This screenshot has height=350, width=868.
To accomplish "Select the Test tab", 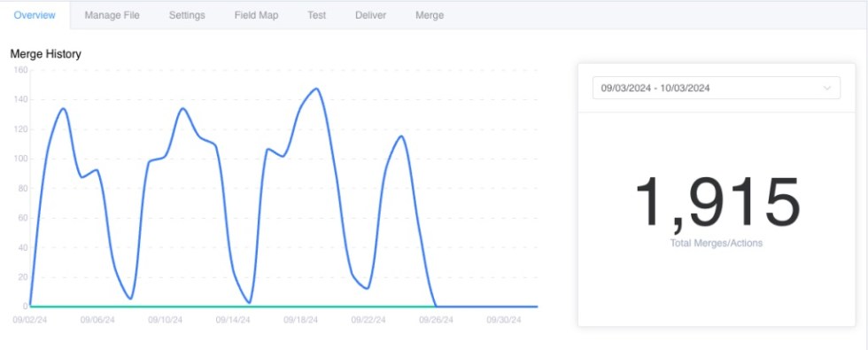I will [x=317, y=16].
